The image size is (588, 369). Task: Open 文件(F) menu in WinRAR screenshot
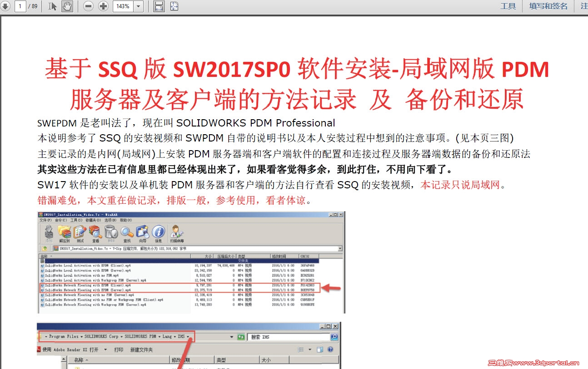46,220
